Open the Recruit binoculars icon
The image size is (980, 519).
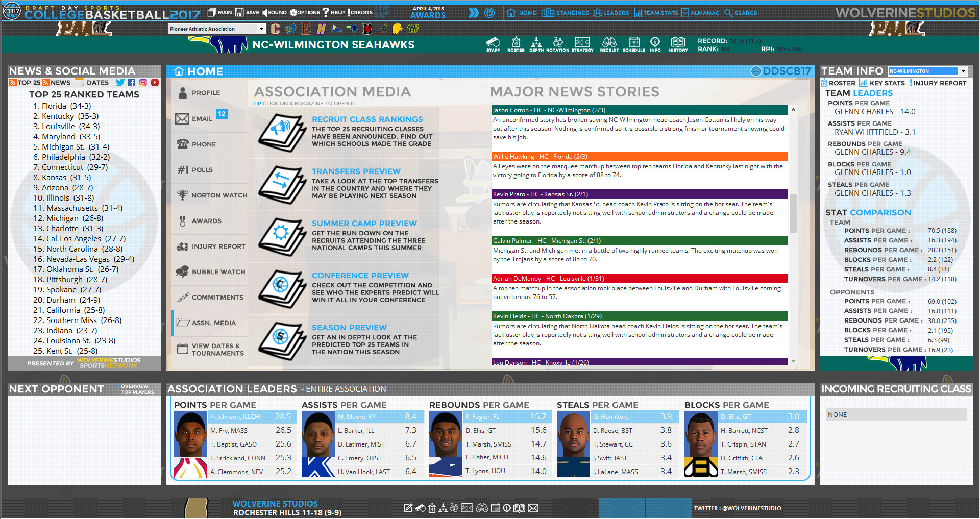609,44
